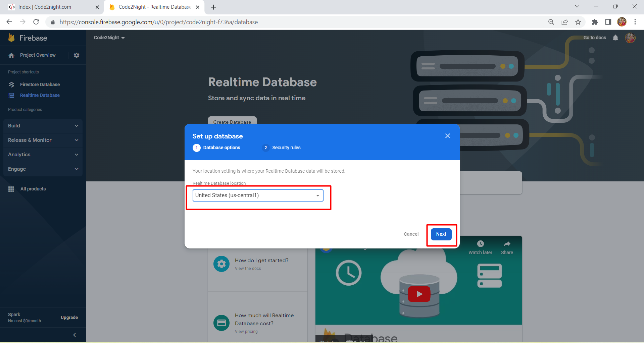Open a new browser tab
Image resolution: width=644 pixels, height=343 pixels.
pos(213,7)
